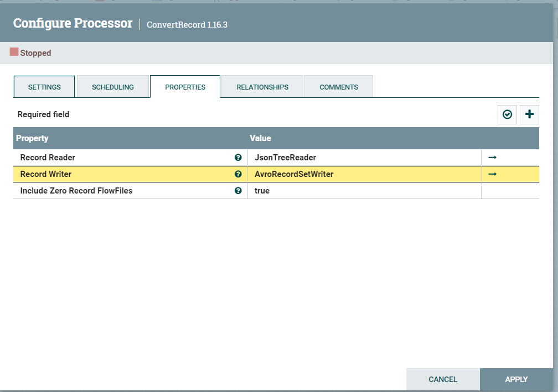The image size is (558, 392).
Task: Cancel the processor configuration
Action: [443, 379]
